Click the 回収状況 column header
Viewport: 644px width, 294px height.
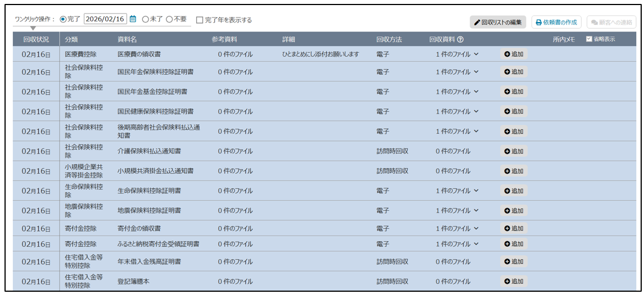coord(36,40)
